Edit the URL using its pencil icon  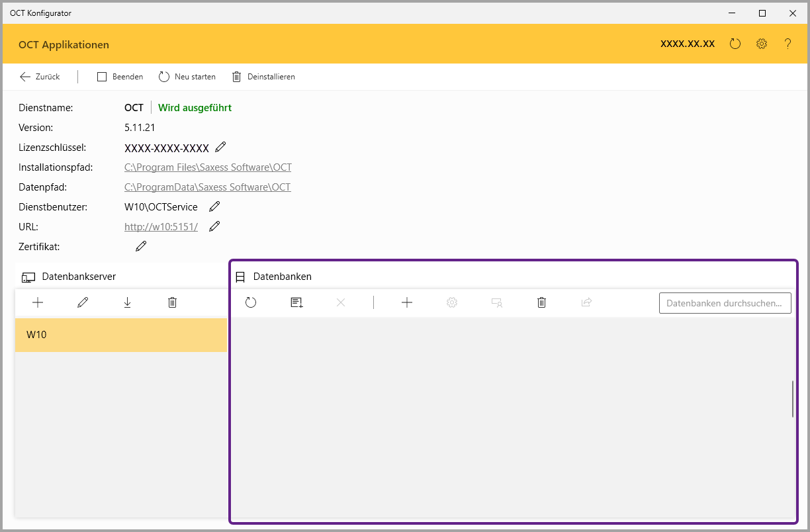coord(214,226)
